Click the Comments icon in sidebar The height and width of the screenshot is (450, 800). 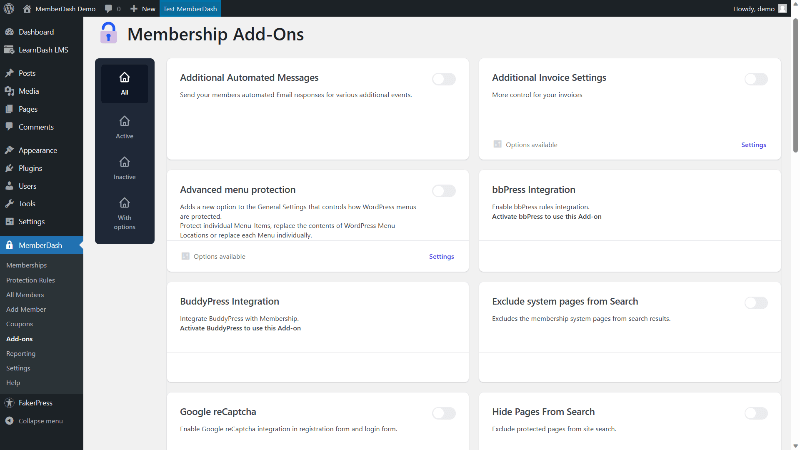[x=9, y=127]
